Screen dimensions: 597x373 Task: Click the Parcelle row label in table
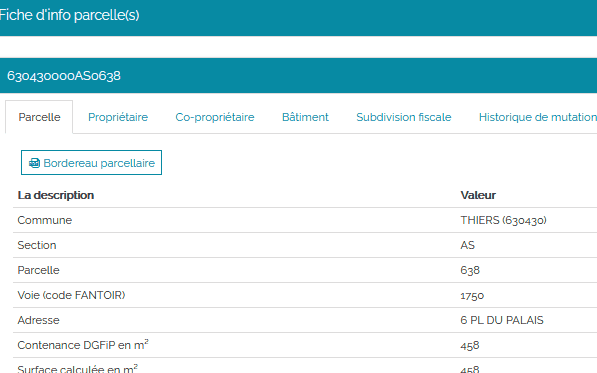[x=38, y=270]
